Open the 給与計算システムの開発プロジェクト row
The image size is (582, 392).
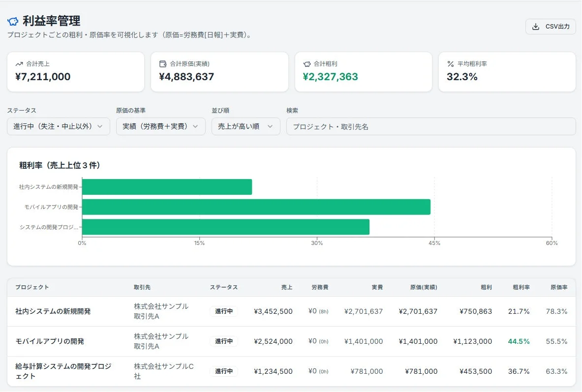point(291,371)
